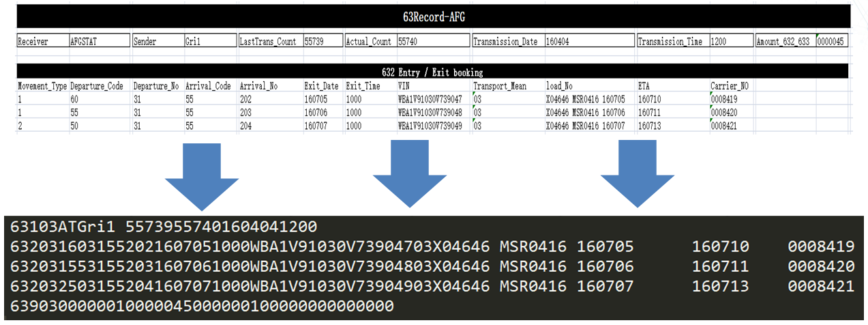868x325 pixels.
Task: Select the 160404 transmission date cell
Action: pos(588,41)
